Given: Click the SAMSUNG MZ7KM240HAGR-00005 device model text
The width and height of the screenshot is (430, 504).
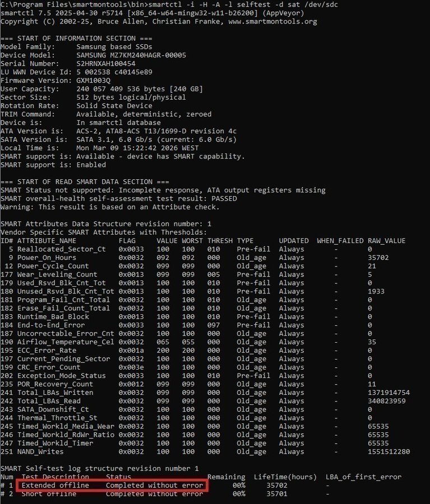Looking at the screenshot, I should pyautogui.click(x=131, y=55).
